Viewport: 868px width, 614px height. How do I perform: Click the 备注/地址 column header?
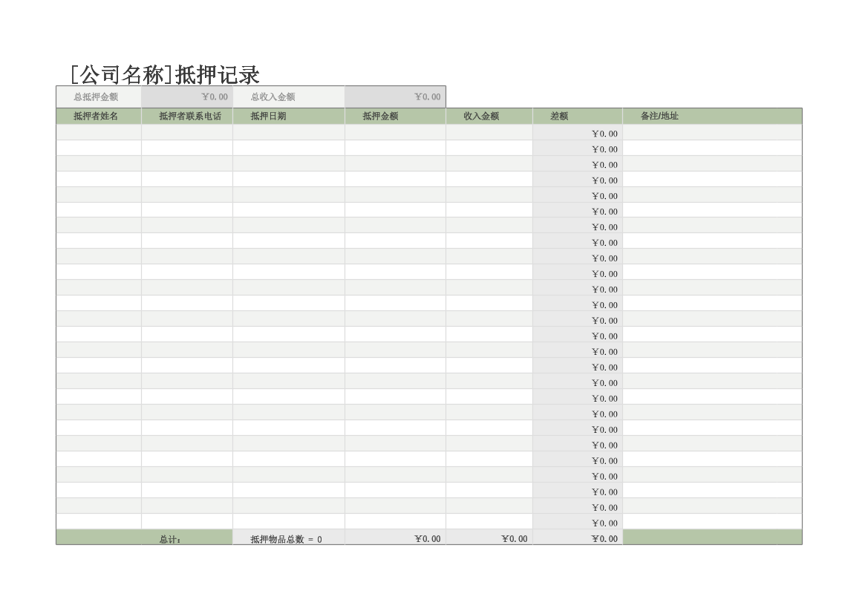pyautogui.click(x=713, y=117)
